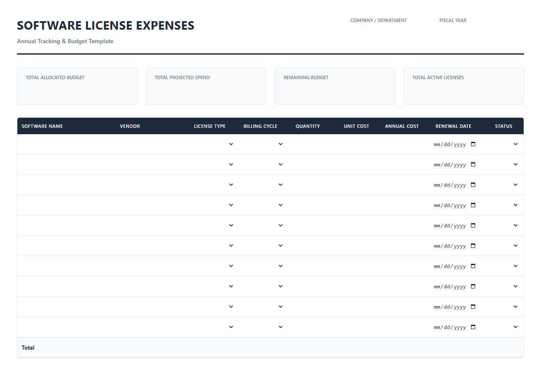This screenshot has height=392, width=541.
Task: Click the Software License Expenses title
Action: pyautogui.click(x=106, y=25)
